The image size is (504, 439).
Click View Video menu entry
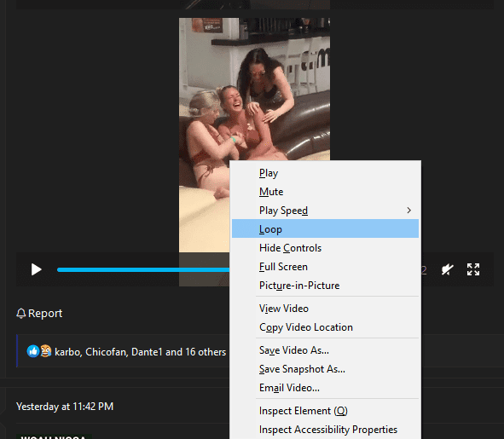[x=325, y=309]
